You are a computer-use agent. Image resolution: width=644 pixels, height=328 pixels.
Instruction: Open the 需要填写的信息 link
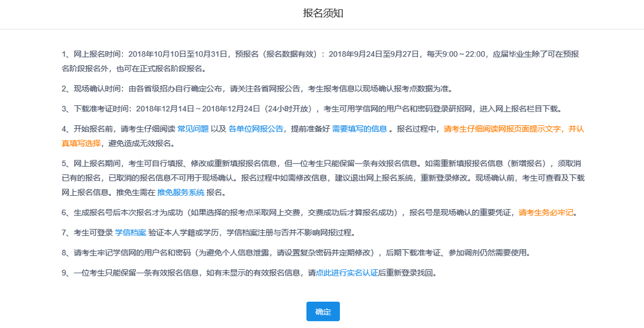click(x=360, y=129)
